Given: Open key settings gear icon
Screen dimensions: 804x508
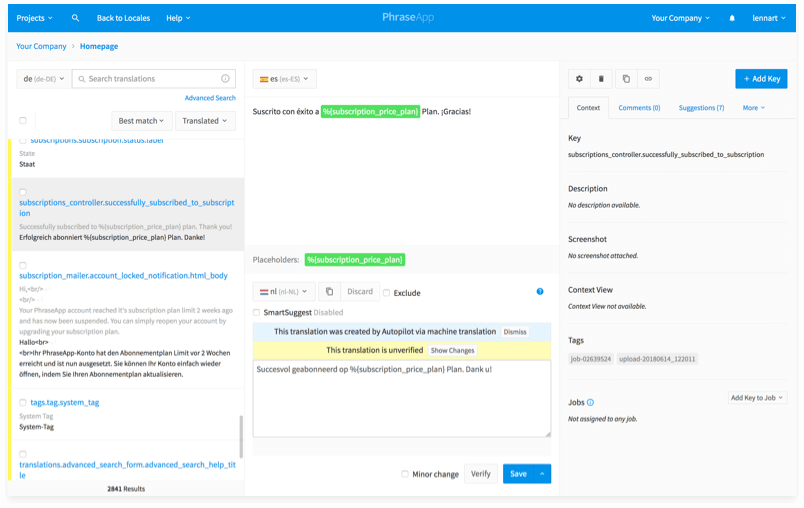Looking at the screenshot, I should click(x=579, y=79).
